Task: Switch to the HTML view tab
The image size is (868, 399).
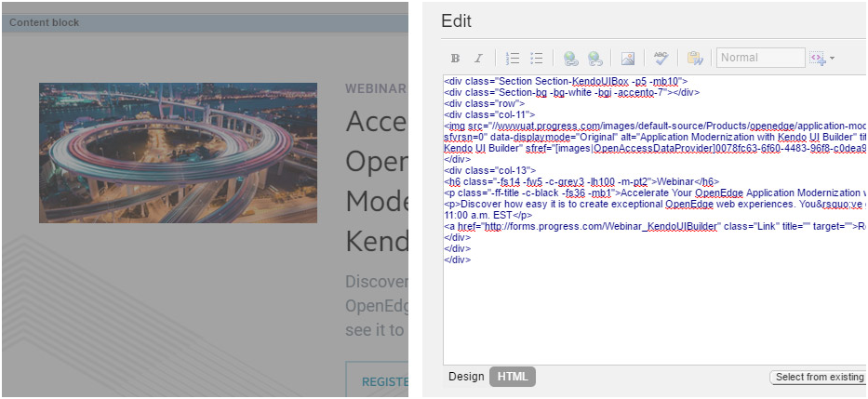Action: (x=513, y=377)
